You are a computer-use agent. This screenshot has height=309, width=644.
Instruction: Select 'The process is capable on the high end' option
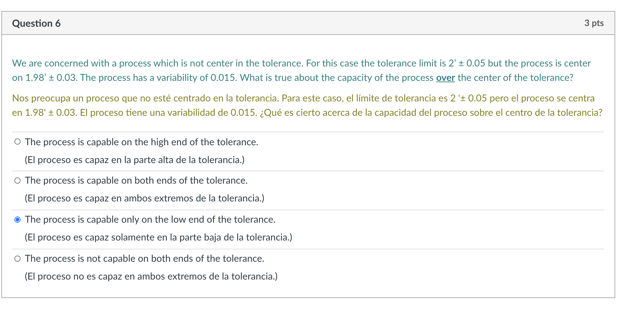(17, 141)
